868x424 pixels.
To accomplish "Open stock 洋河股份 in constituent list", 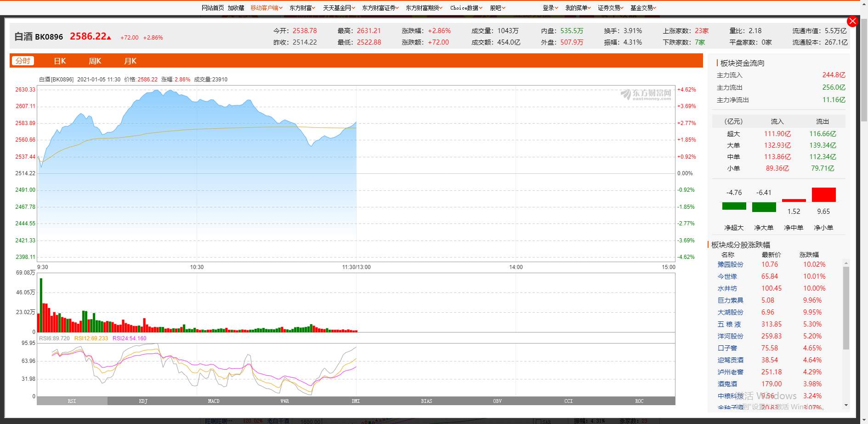I will tap(730, 336).
